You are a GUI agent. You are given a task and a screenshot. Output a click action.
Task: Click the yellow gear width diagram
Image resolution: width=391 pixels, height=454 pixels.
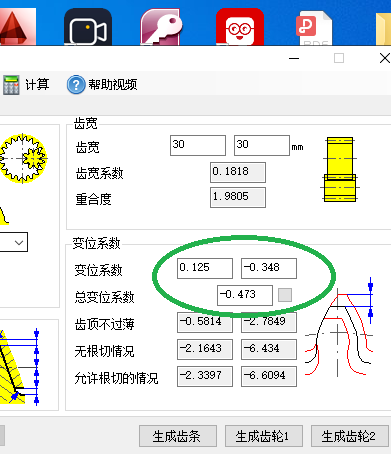(x=339, y=169)
